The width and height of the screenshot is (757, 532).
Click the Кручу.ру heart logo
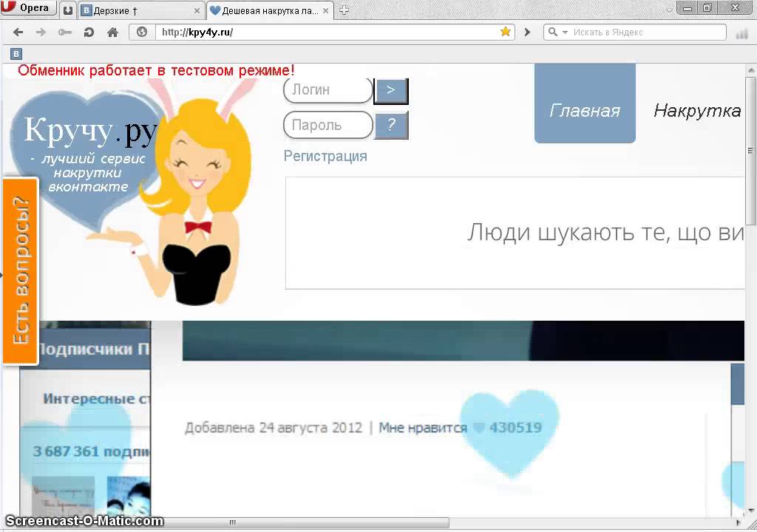tap(87, 160)
